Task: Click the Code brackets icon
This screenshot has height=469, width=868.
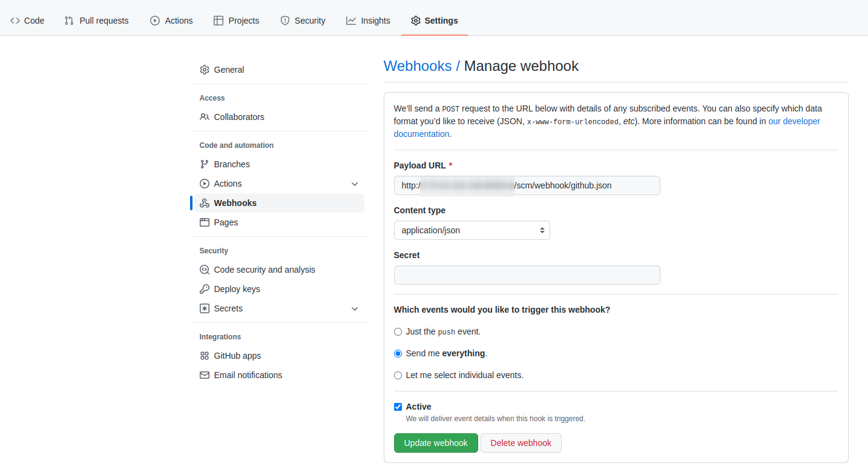Action: click(15, 21)
